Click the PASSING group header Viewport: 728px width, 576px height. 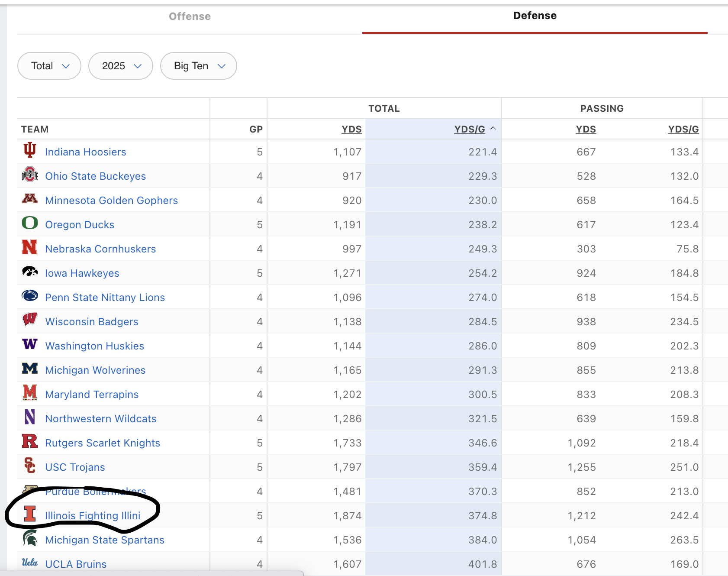[602, 109]
